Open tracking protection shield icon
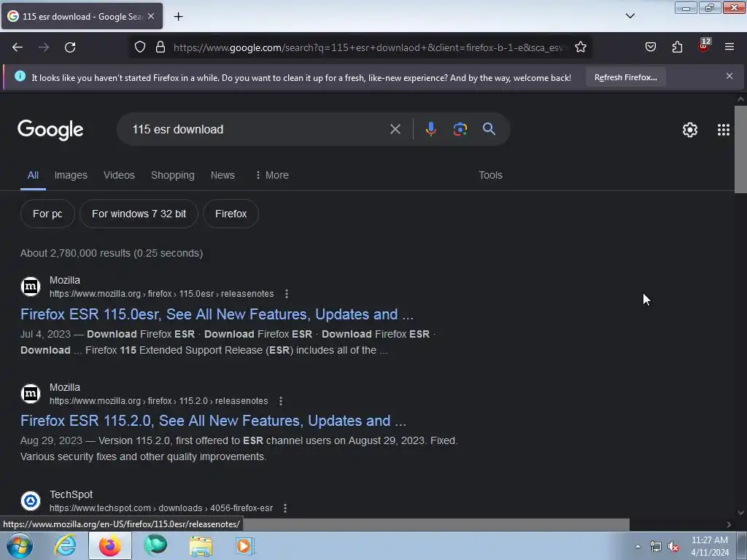 tap(139, 47)
